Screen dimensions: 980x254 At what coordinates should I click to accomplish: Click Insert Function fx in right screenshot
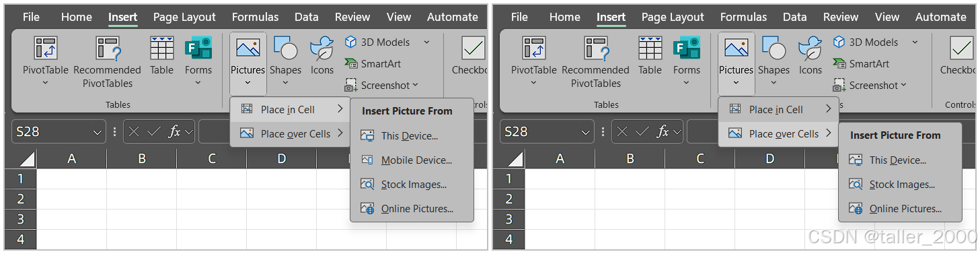tap(663, 132)
